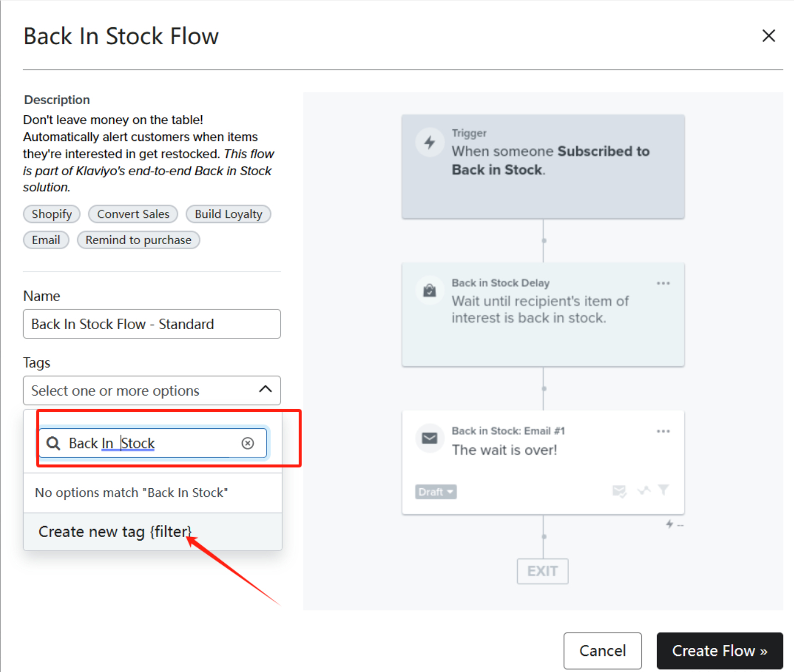
Task: Click the Email tag pill
Action: point(46,240)
